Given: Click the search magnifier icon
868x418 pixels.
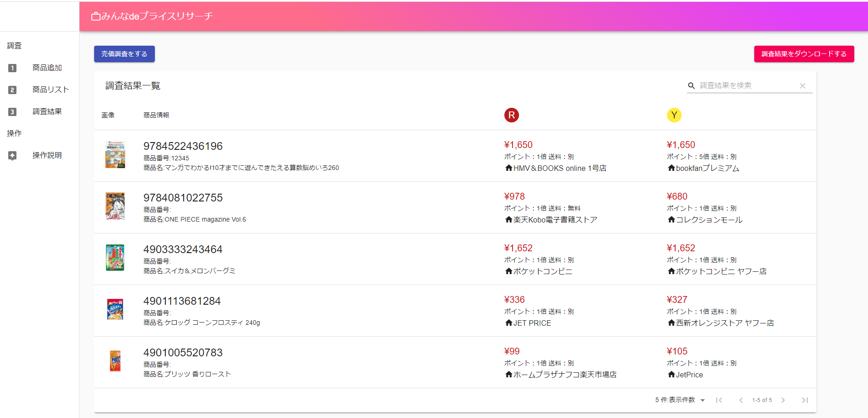Looking at the screenshot, I should [691, 86].
